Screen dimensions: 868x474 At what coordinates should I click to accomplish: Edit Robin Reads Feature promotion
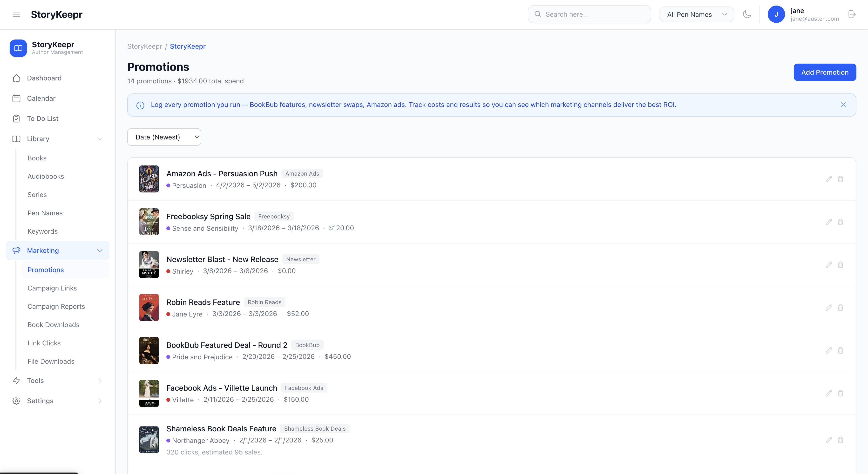pyautogui.click(x=828, y=308)
